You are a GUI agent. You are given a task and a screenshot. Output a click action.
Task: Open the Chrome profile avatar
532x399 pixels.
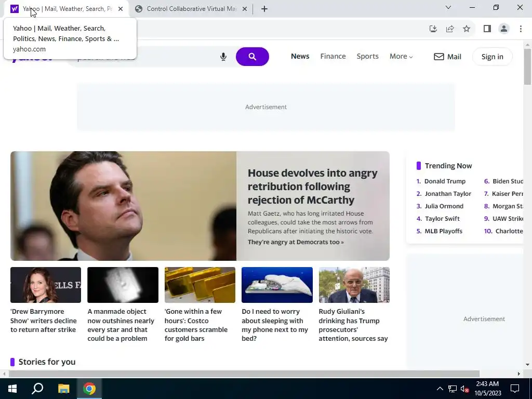pos(504,29)
